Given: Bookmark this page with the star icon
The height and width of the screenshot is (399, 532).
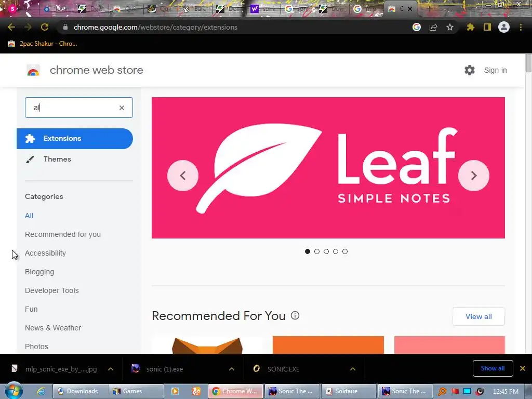Looking at the screenshot, I should pos(450,27).
